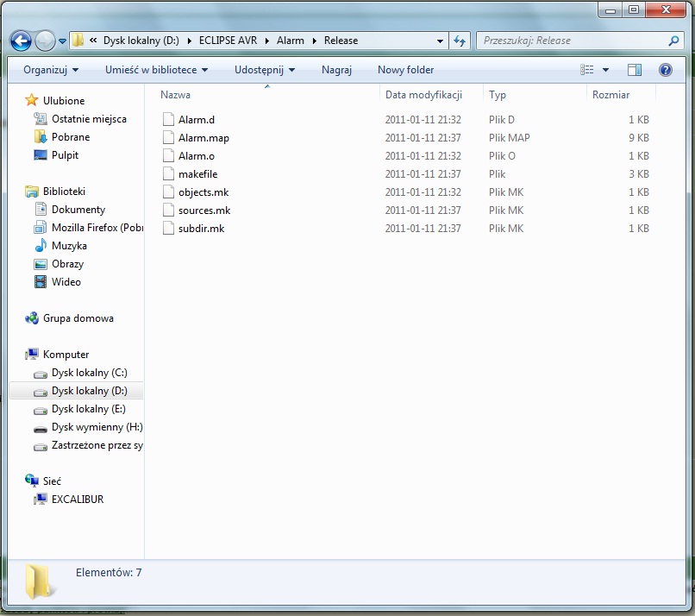The image size is (695, 616).
Task: Select file Alarm.o
Action: [x=197, y=156]
